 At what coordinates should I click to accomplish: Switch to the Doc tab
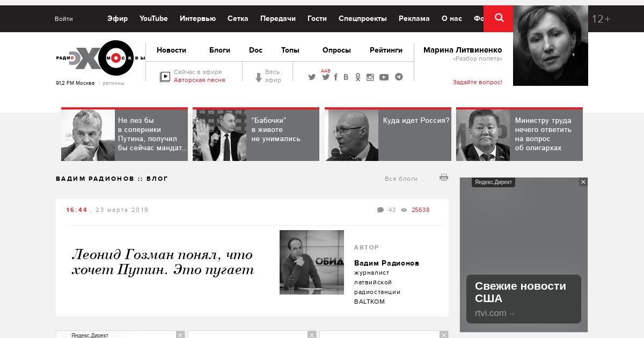point(255,50)
